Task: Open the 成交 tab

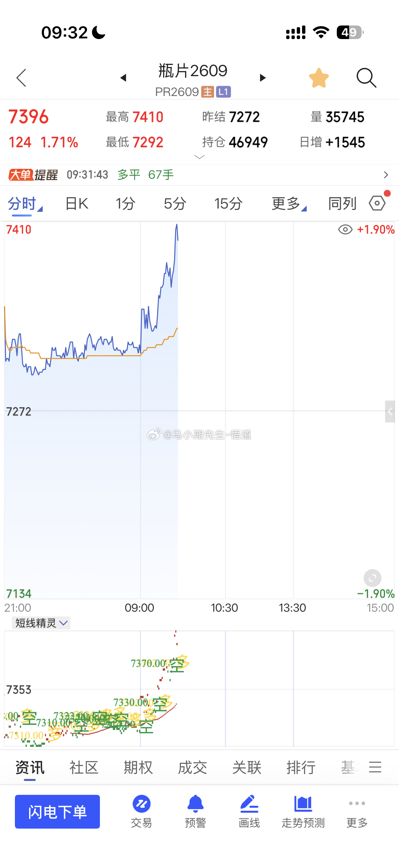Action: tap(192, 768)
